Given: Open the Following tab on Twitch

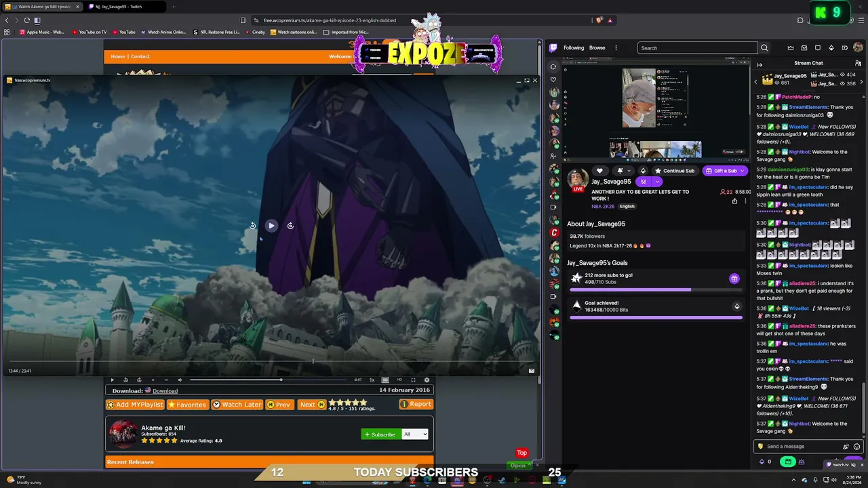Looking at the screenshot, I should (574, 48).
